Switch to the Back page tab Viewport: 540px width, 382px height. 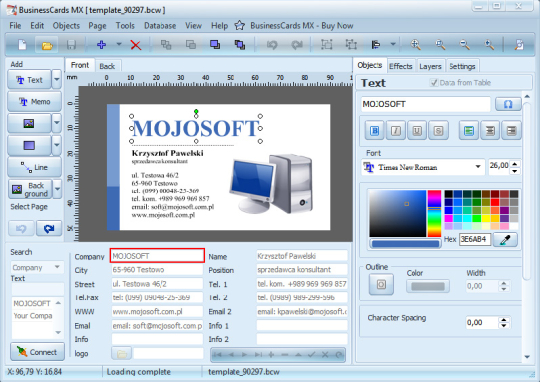pyautogui.click(x=107, y=66)
